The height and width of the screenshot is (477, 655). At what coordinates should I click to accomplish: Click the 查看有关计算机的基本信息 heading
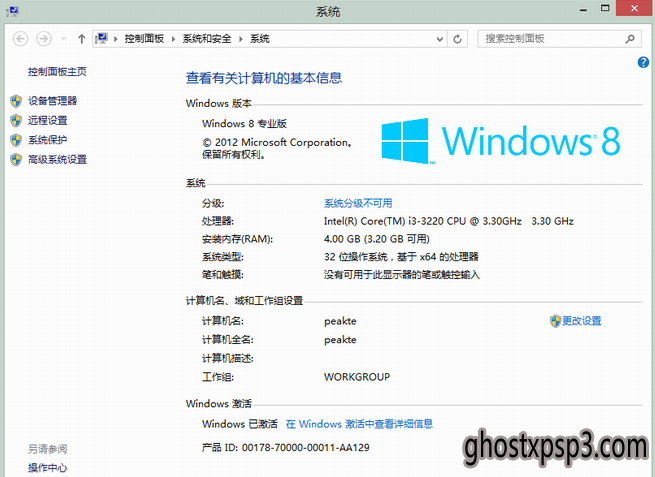click(264, 78)
